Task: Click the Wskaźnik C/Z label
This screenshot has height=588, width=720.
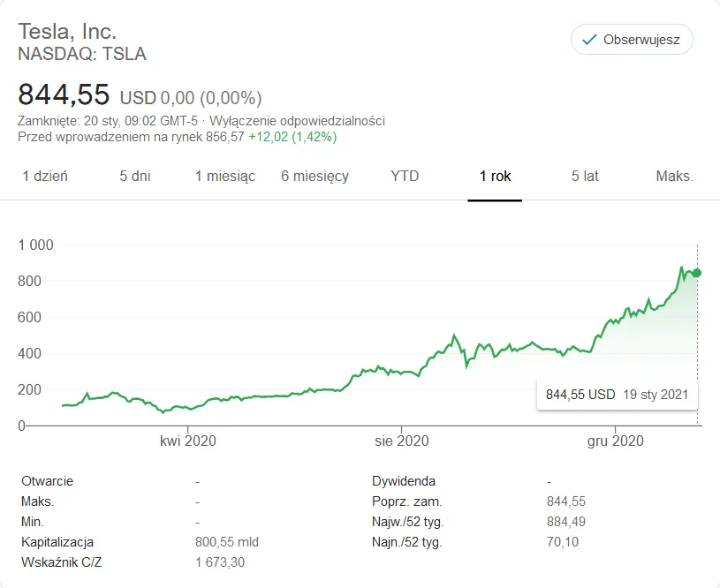Action: [62, 562]
